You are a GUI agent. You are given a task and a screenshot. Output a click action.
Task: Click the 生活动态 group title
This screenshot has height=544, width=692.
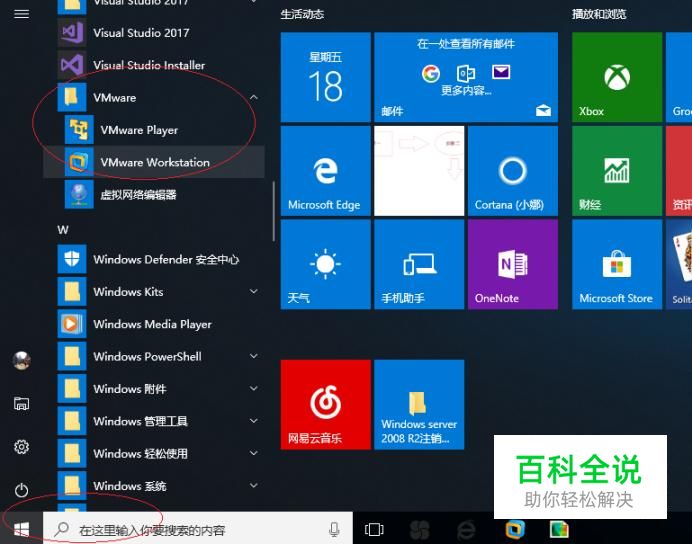click(302, 14)
